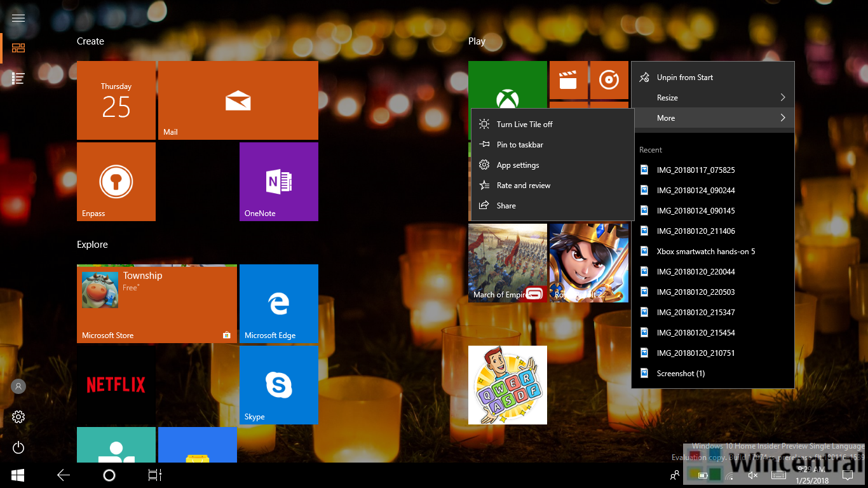
Task: Open recent file IMG_20180120_215454
Action: point(713,333)
